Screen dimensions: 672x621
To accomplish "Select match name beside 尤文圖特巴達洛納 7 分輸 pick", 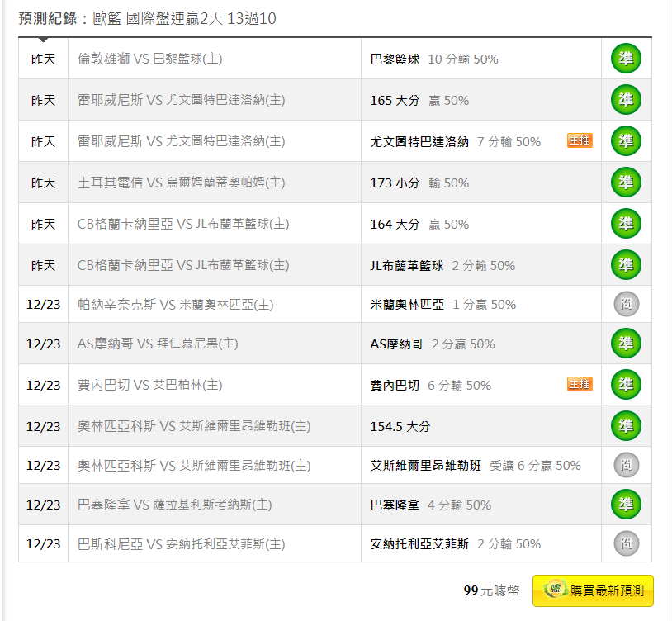I will tap(181, 141).
